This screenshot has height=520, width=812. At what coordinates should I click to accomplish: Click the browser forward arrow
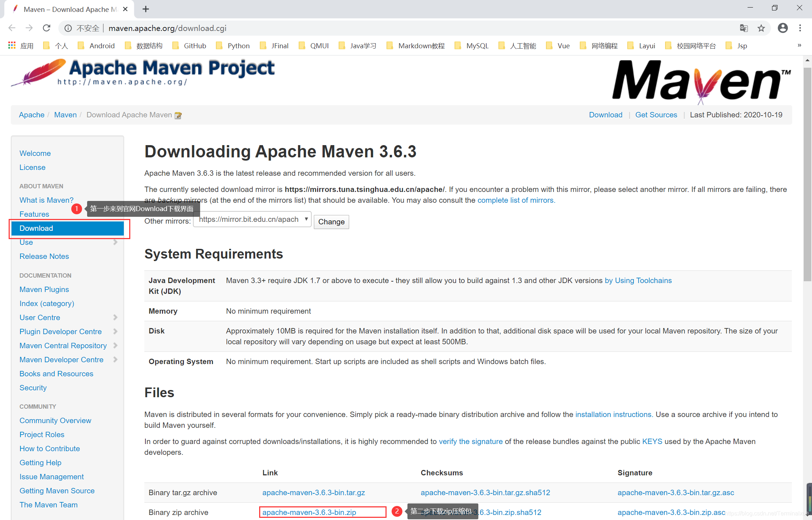pos(29,28)
